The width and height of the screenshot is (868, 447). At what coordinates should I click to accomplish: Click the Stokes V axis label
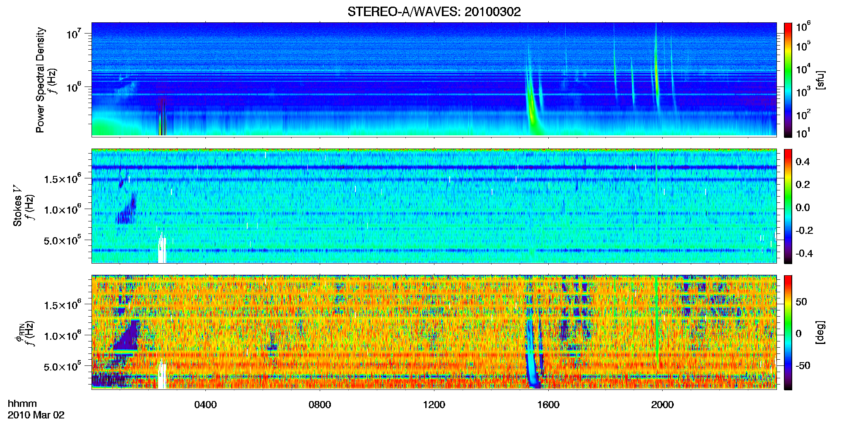click(x=17, y=206)
